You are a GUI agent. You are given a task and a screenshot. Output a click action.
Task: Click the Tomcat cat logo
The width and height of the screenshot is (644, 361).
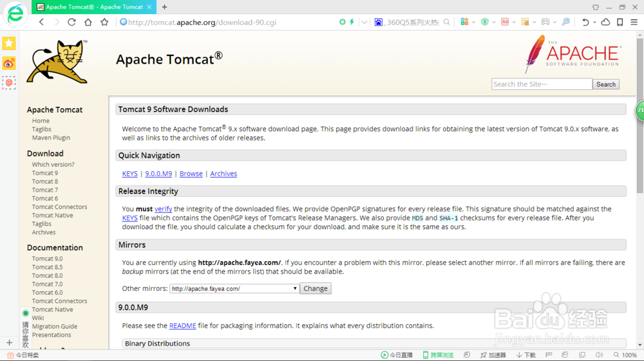57,62
